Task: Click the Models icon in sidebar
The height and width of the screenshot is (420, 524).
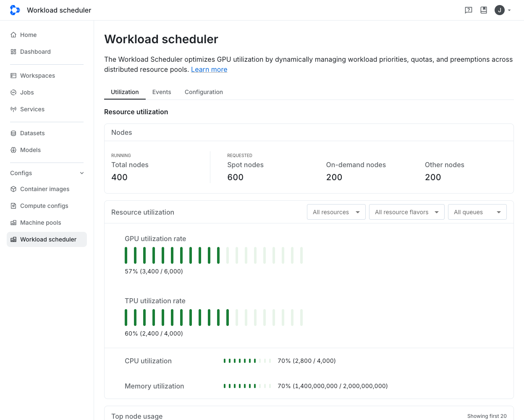Action: tap(13, 150)
